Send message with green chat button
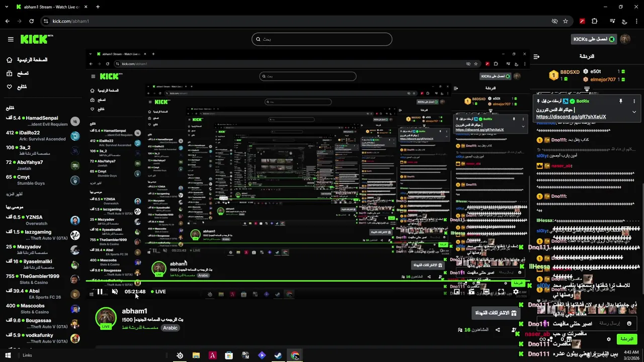The width and height of the screenshot is (644, 362). click(627, 339)
